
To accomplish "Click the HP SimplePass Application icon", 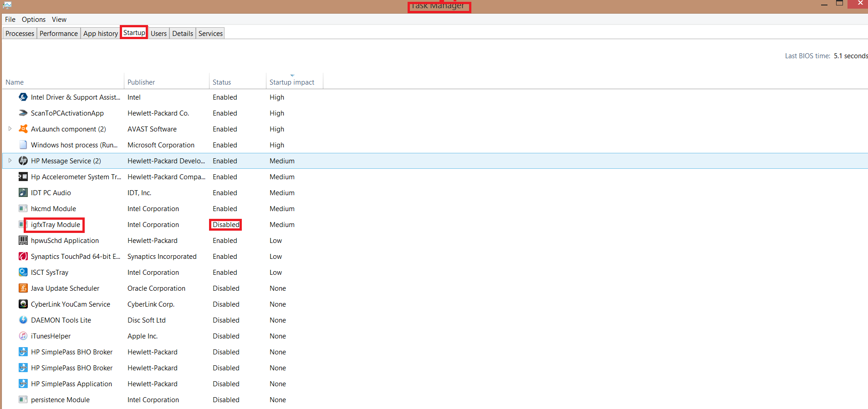I will [23, 384].
